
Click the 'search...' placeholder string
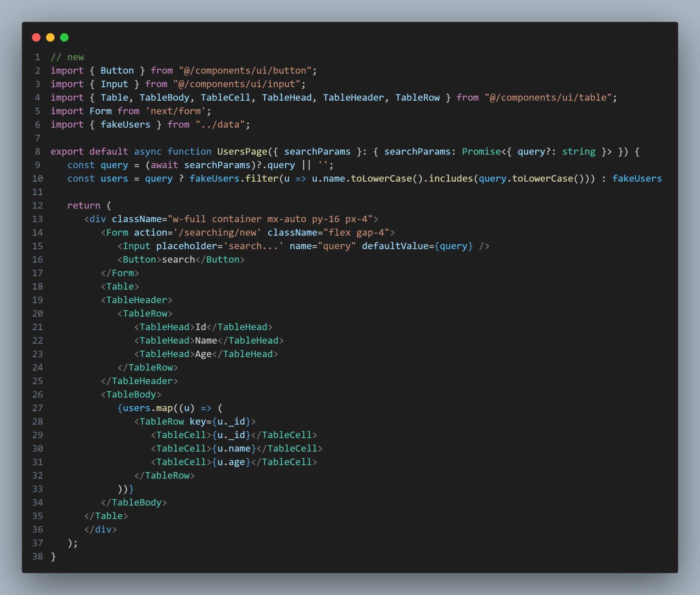[253, 246]
